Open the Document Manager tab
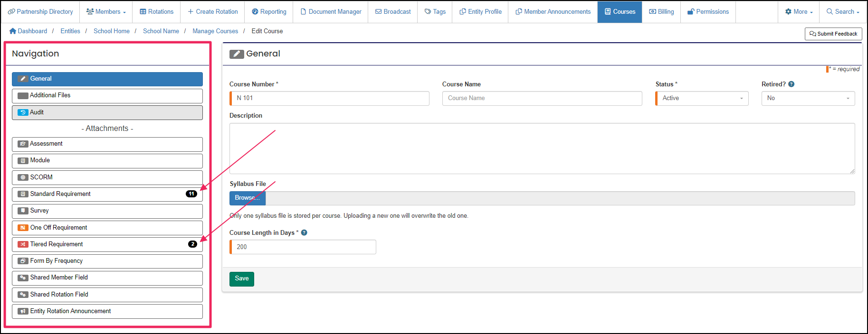 pyautogui.click(x=331, y=12)
